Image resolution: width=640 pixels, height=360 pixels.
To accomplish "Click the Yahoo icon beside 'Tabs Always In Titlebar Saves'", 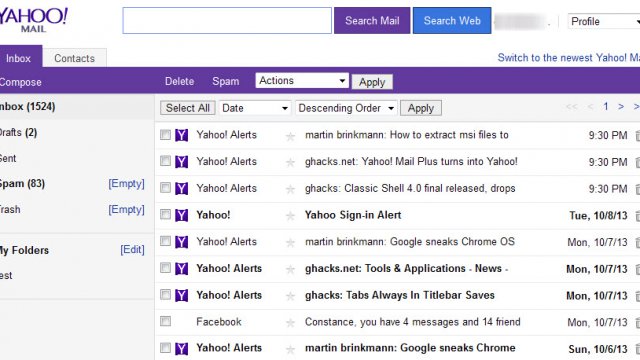I will pyautogui.click(x=182, y=296).
